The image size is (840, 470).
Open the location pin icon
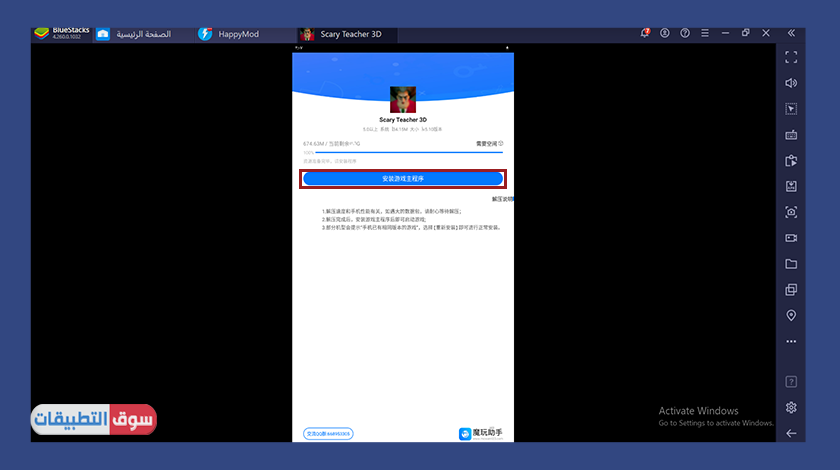click(791, 315)
